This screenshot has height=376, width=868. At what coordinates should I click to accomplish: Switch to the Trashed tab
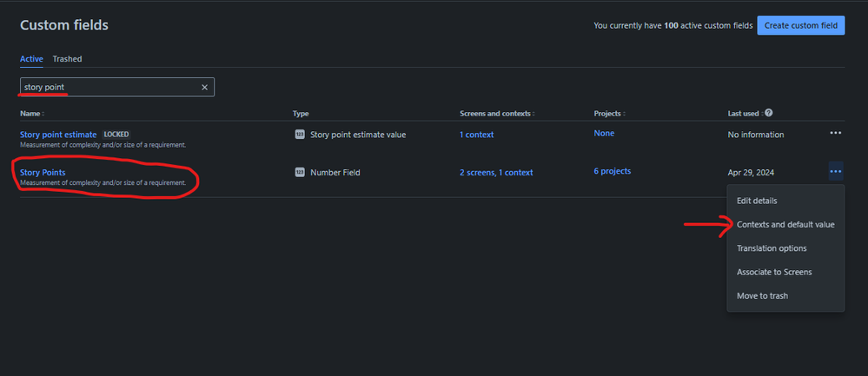(x=67, y=58)
